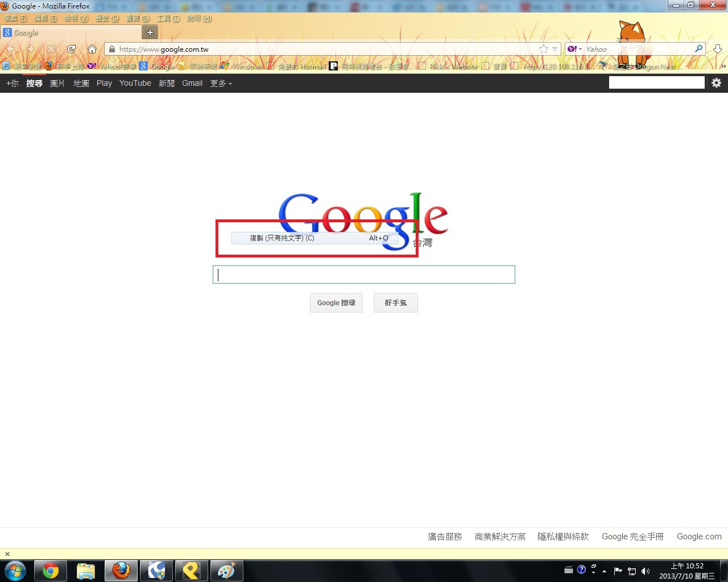Open Windows Explorer folder taskbar icon

click(85, 571)
